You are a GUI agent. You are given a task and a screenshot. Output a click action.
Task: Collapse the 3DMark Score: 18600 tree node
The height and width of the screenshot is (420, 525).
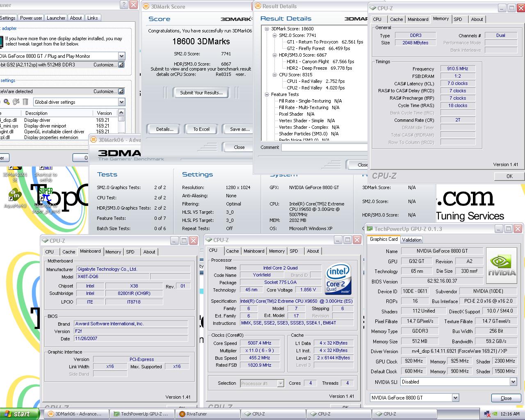[x=267, y=29]
